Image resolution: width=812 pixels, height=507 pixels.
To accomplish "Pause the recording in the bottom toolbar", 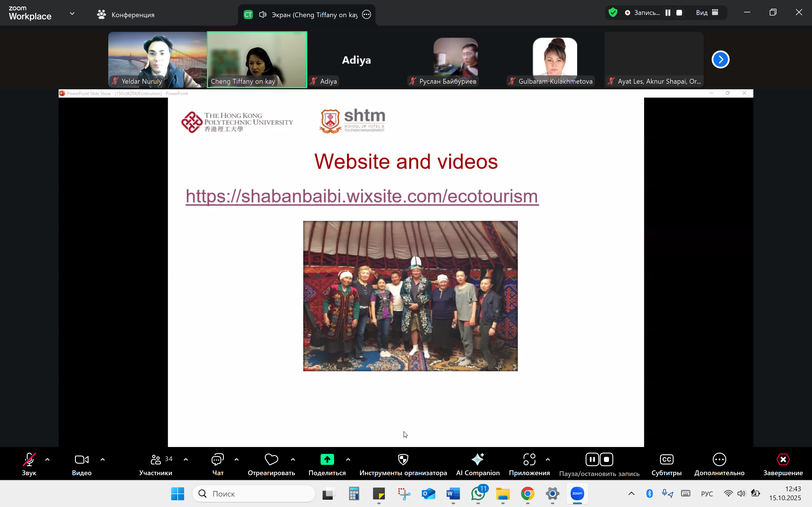I will coord(592,459).
